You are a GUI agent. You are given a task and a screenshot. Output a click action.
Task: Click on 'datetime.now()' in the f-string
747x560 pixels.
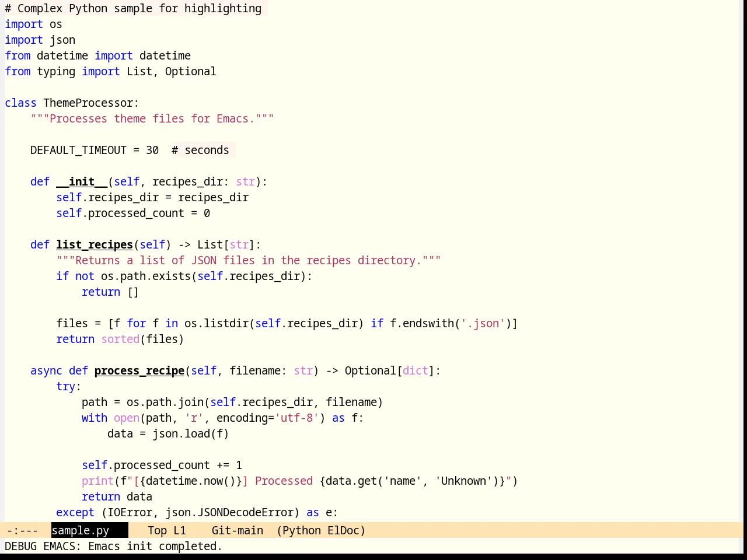point(191,481)
